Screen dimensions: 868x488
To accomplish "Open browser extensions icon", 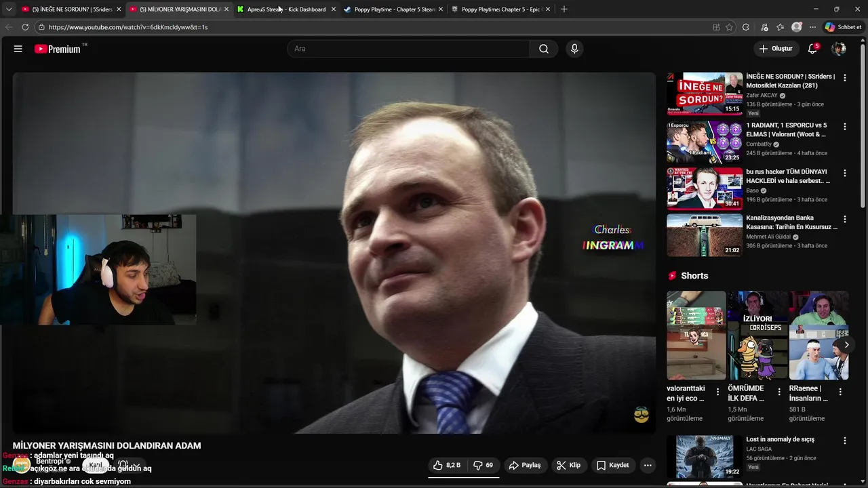I will 746,27.
